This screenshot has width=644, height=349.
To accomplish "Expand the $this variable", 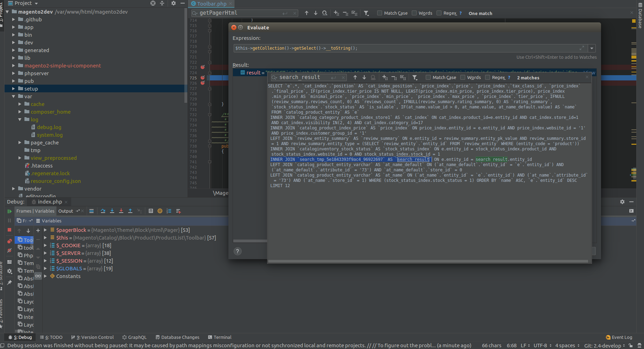I will 45,237.
